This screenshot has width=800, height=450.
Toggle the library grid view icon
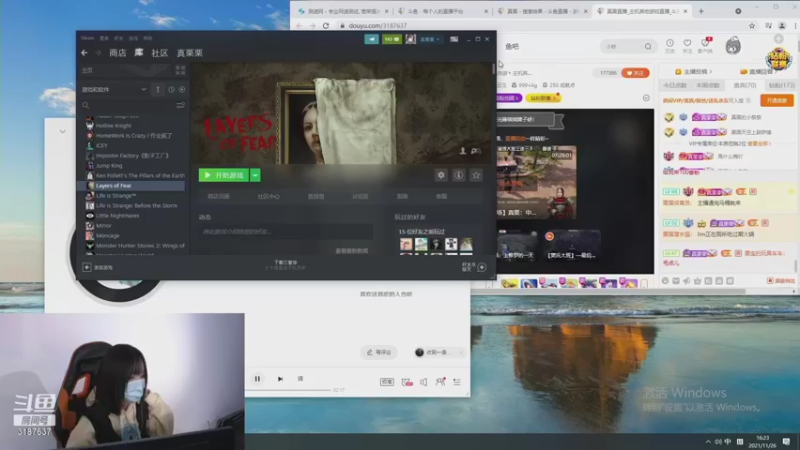click(x=180, y=70)
